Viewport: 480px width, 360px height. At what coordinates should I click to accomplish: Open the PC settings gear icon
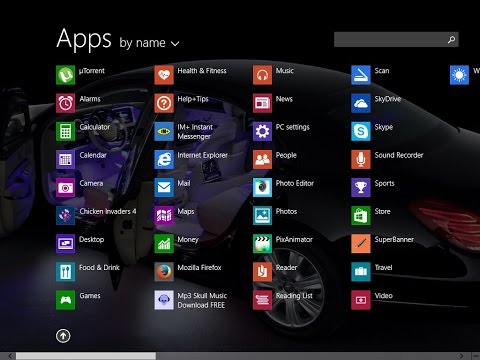[262, 131]
